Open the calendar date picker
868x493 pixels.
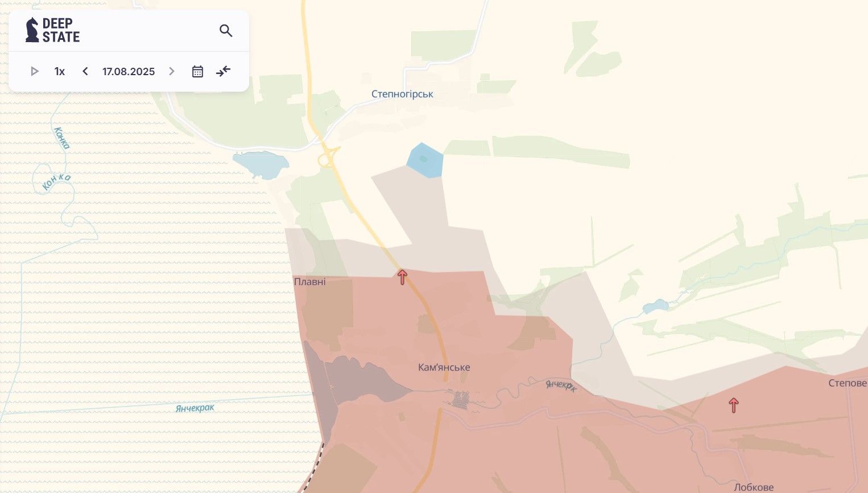(197, 71)
